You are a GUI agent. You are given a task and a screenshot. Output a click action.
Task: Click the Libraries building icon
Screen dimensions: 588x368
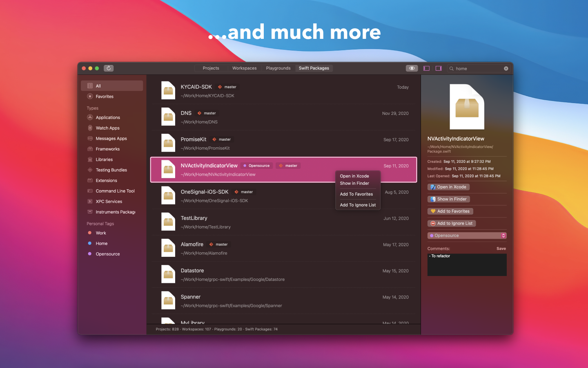[90, 159]
